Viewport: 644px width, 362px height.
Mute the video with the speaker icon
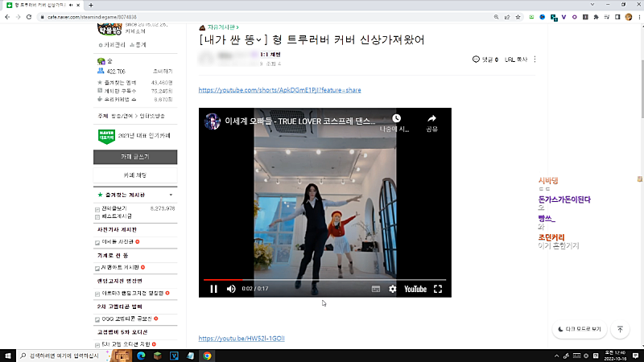(x=231, y=289)
